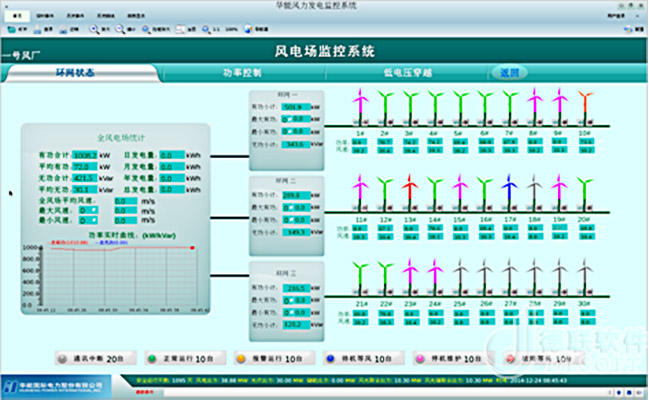
Task: Toggle the 最小有功 indicator in 环网二
Action: (x=287, y=219)
